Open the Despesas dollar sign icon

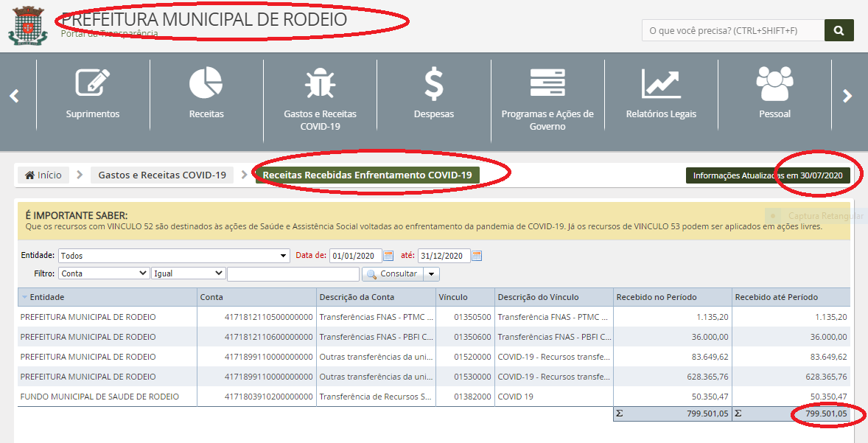[x=433, y=83]
